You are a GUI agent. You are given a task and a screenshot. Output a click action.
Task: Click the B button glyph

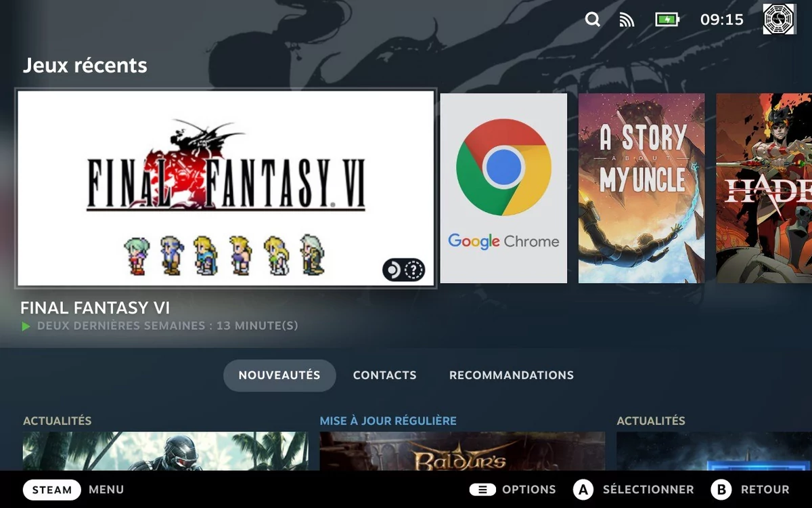pos(721,490)
